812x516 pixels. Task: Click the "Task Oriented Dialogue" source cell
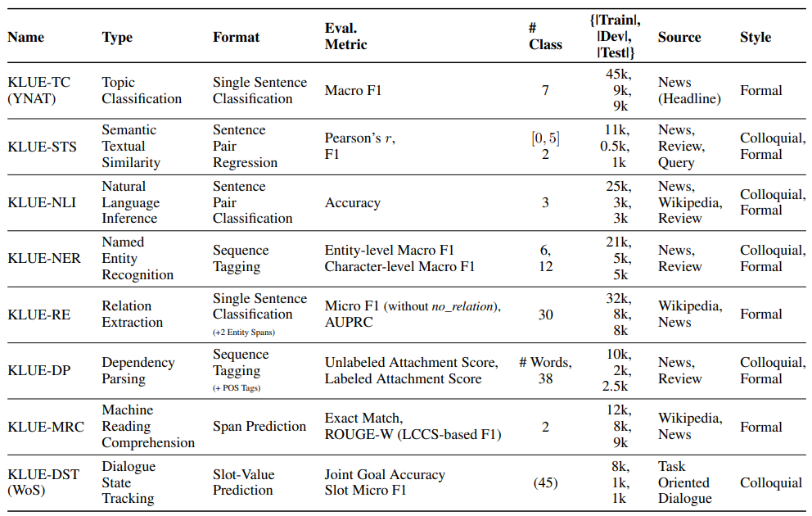point(683,482)
